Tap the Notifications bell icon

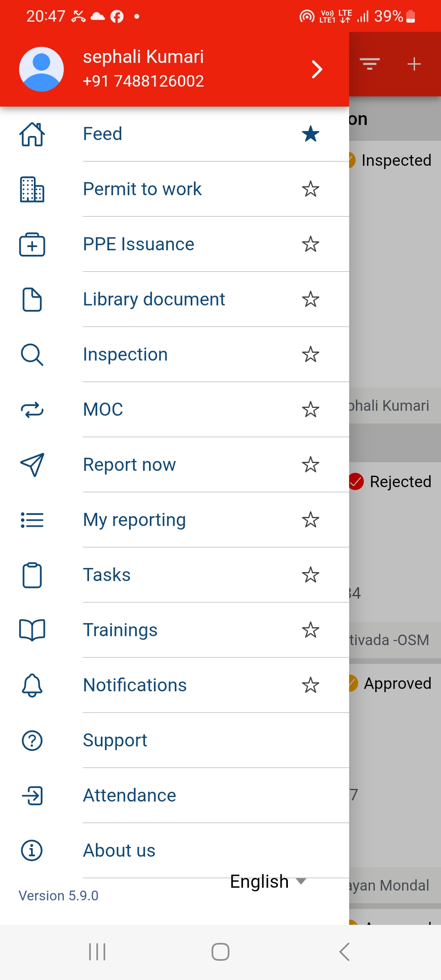(x=32, y=685)
